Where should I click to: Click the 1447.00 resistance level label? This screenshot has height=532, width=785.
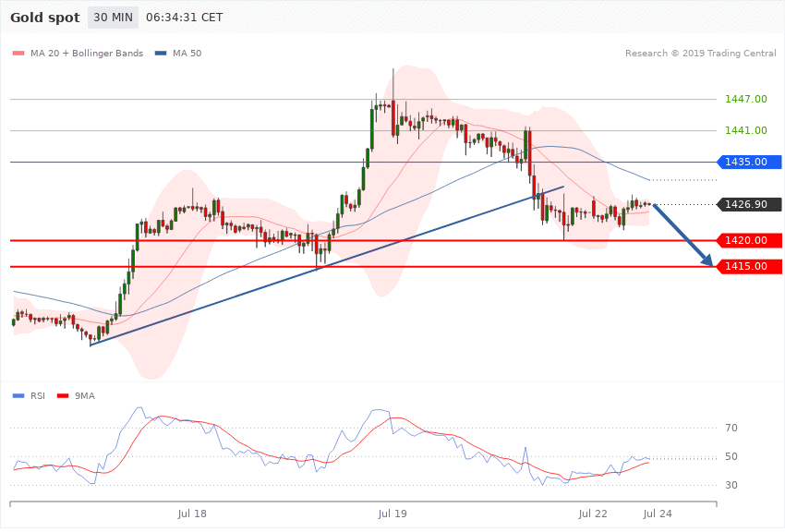tap(746, 99)
